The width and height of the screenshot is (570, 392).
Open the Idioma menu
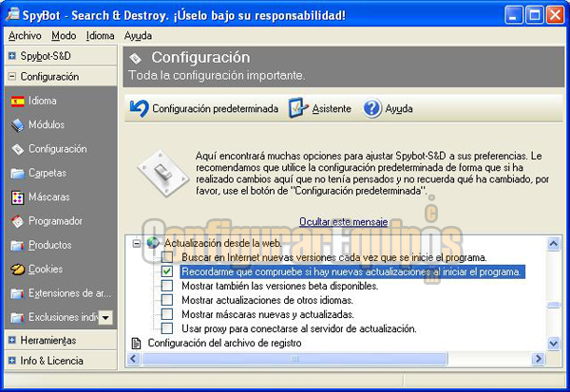tap(101, 36)
